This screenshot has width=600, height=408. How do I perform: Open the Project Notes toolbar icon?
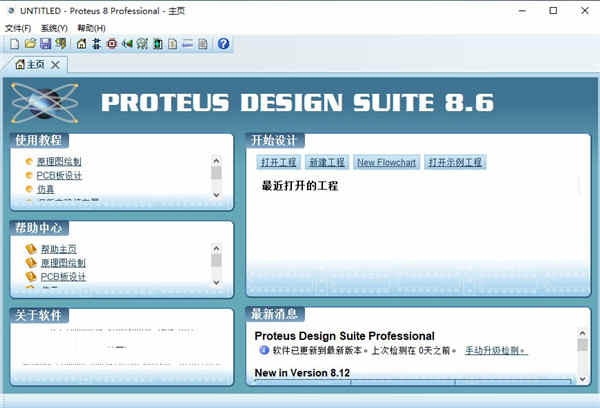(x=203, y=44)
